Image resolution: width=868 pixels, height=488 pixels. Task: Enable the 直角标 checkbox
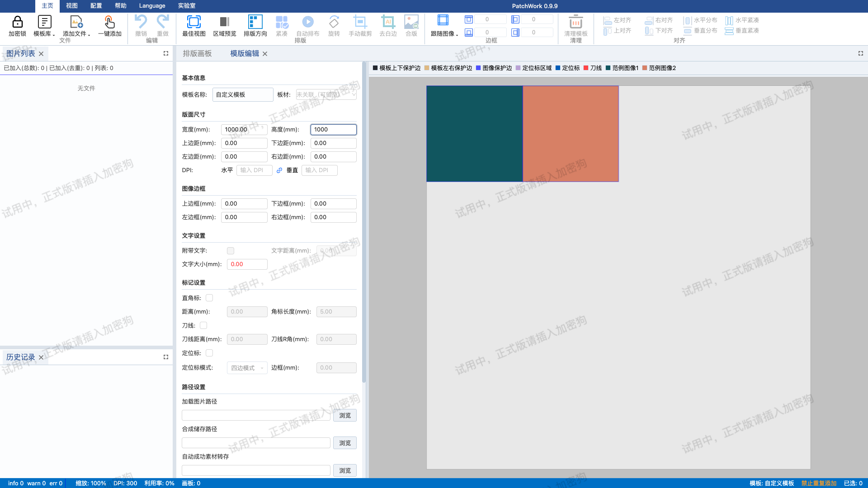pyautogui.click(x=209, y=298)
